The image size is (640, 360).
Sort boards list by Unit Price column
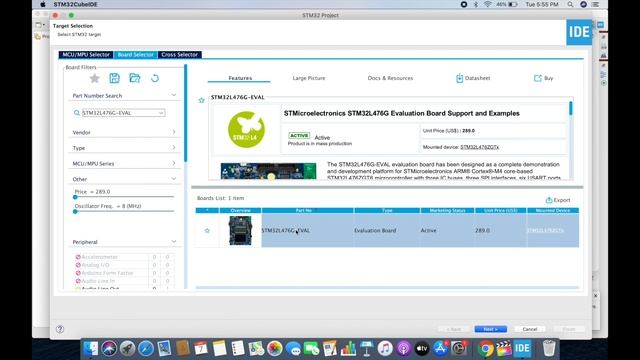point(500,210)
